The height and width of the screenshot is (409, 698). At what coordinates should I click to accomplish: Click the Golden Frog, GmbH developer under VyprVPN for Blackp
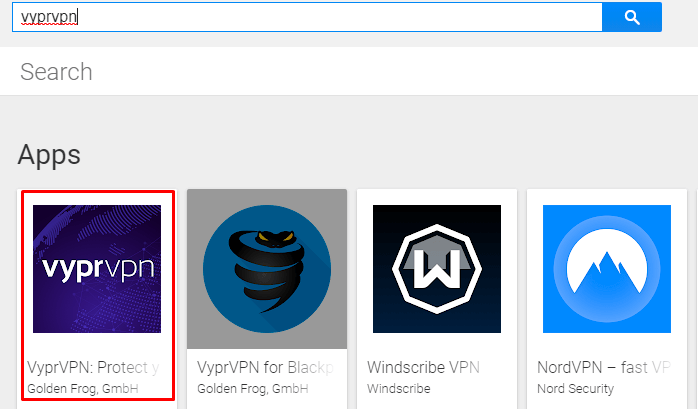252,389
